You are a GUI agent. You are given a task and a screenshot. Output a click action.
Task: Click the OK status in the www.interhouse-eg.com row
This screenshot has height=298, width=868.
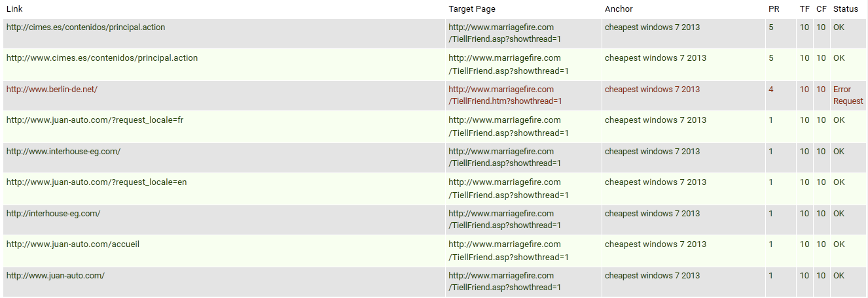[839, 152]
